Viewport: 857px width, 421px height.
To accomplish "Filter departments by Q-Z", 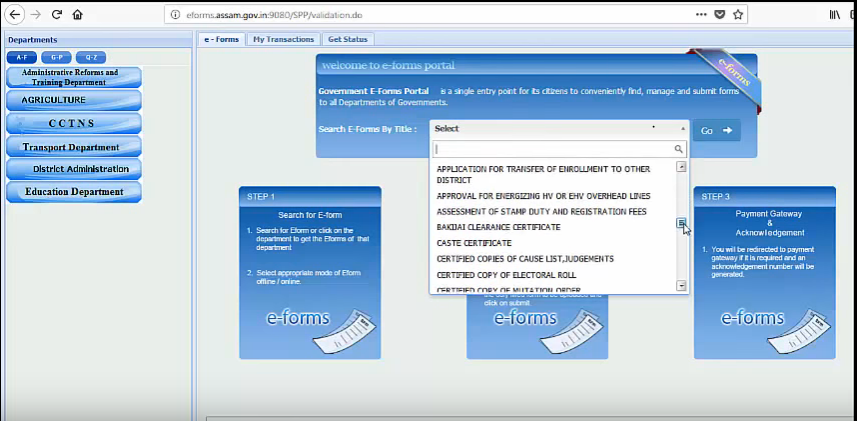I will coord(91,57).
